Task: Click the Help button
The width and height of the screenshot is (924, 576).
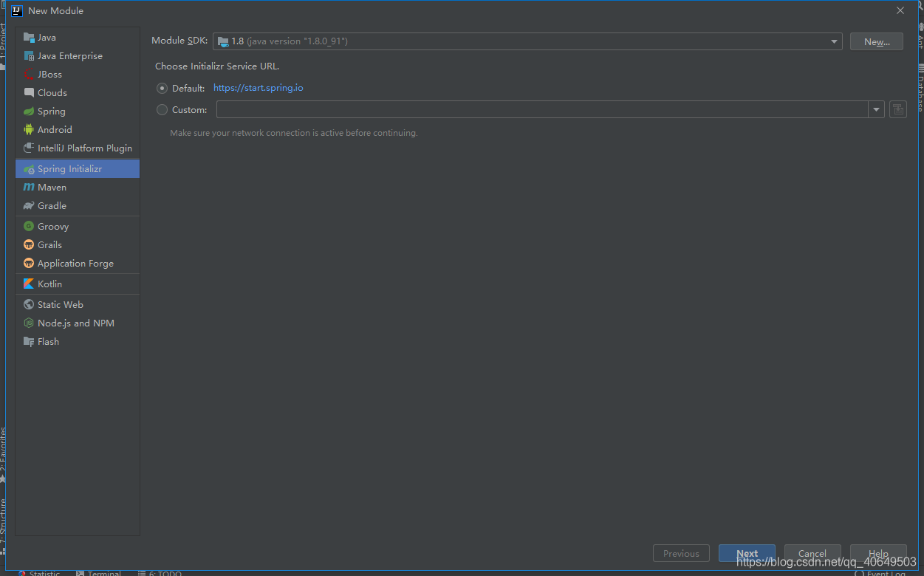Action: [x=878, y=553]
